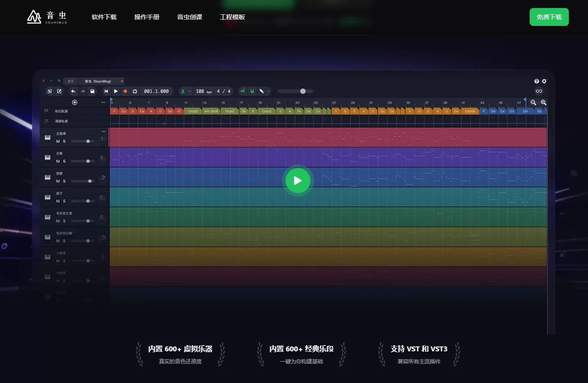Toggle the green magnet snap button
Image resolution: width=588 pixels, height=383 pixels.
(252, 91)
